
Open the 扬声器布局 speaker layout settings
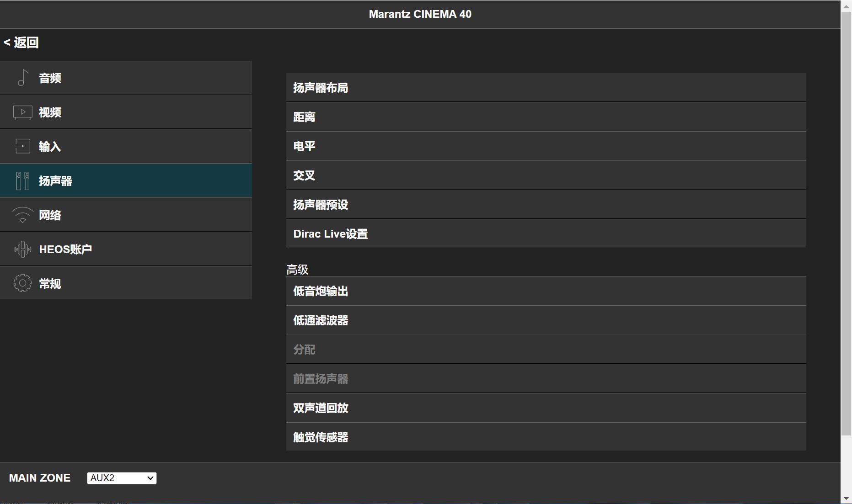pyautogui.click(x=546, y=87)
